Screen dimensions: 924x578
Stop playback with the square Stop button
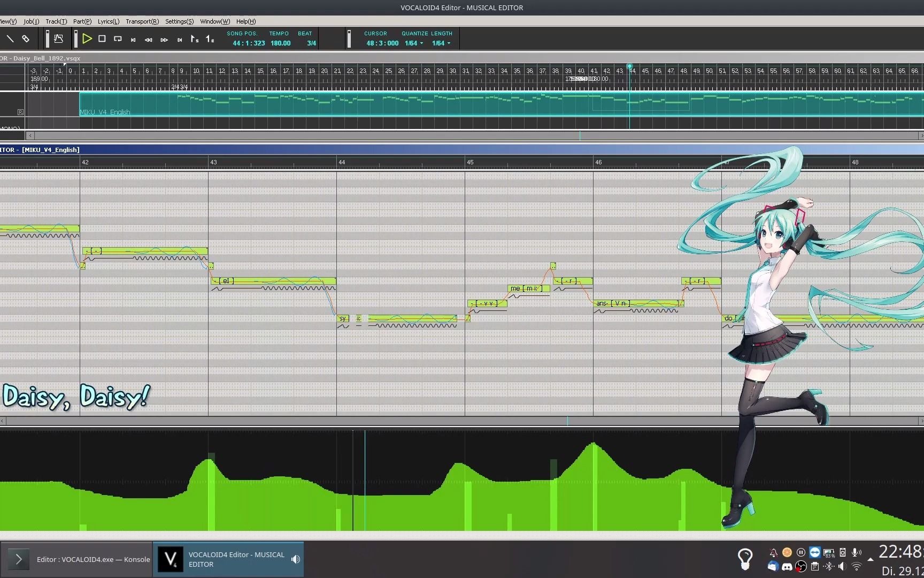tap(102, 39)
